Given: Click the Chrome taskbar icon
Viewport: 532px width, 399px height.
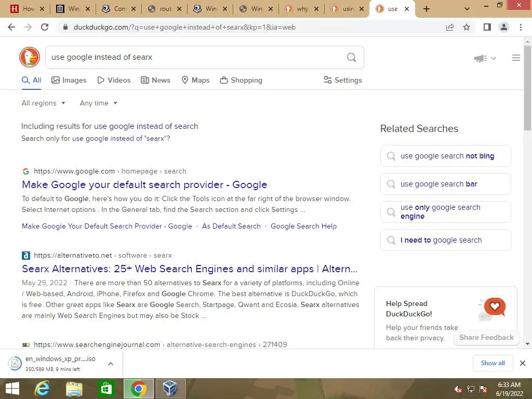Looking at the screenshot, I should [x=138, y=389].
